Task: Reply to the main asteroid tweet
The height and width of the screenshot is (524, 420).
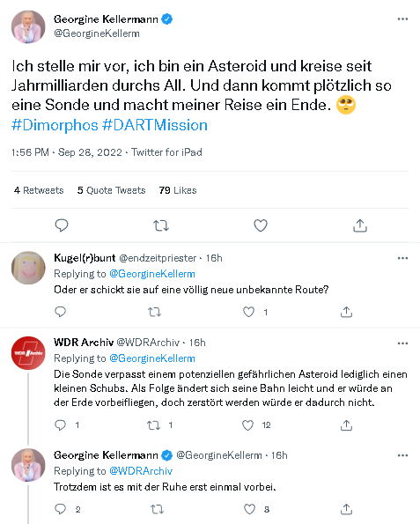Action: [x=62, y=225]
